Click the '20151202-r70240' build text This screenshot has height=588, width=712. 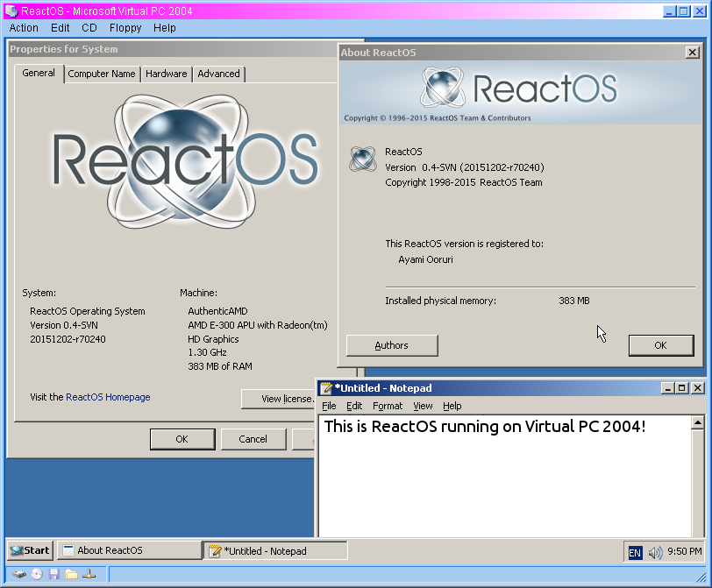tap(68, 339)
